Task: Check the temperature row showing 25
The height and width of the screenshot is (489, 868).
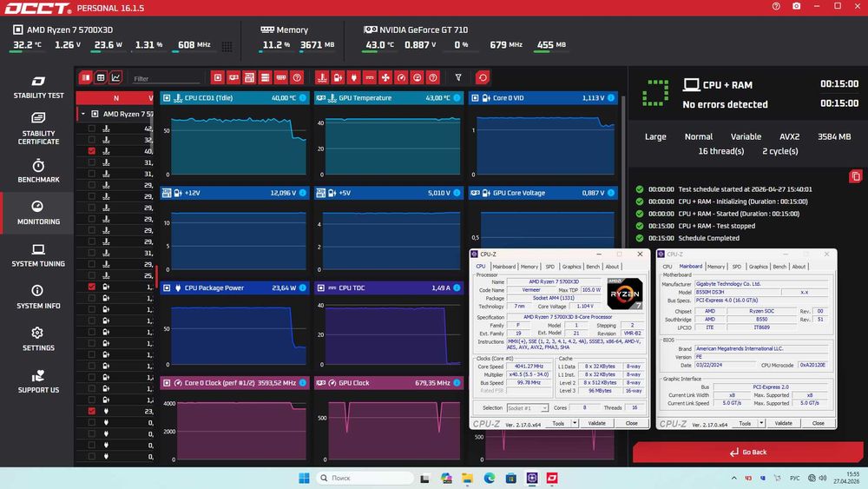Action: tap(91, 275)
